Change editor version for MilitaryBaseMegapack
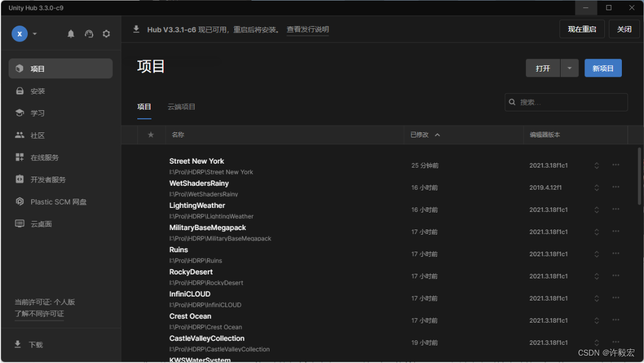The height and width of the screenshot is (363, 644). pyautogui.click(x=596, y=232)
